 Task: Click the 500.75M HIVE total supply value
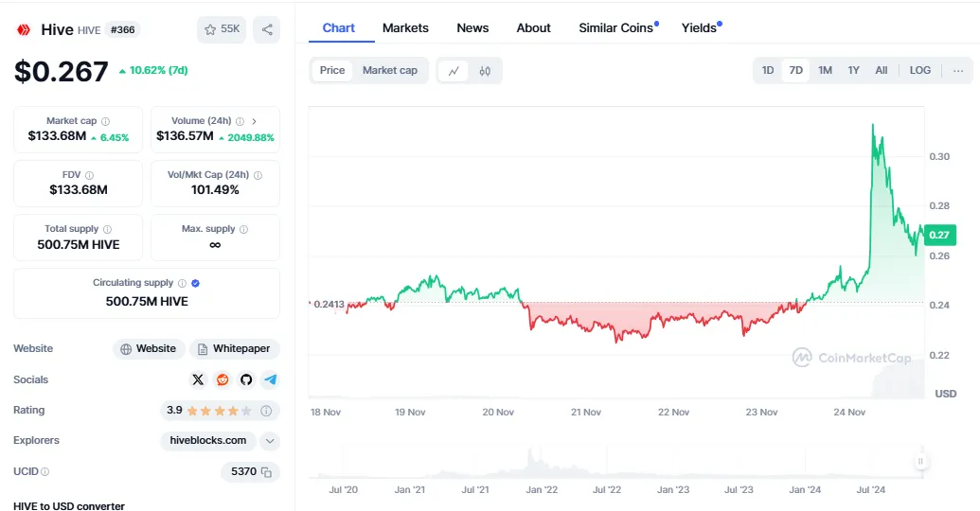coord(79,245)
